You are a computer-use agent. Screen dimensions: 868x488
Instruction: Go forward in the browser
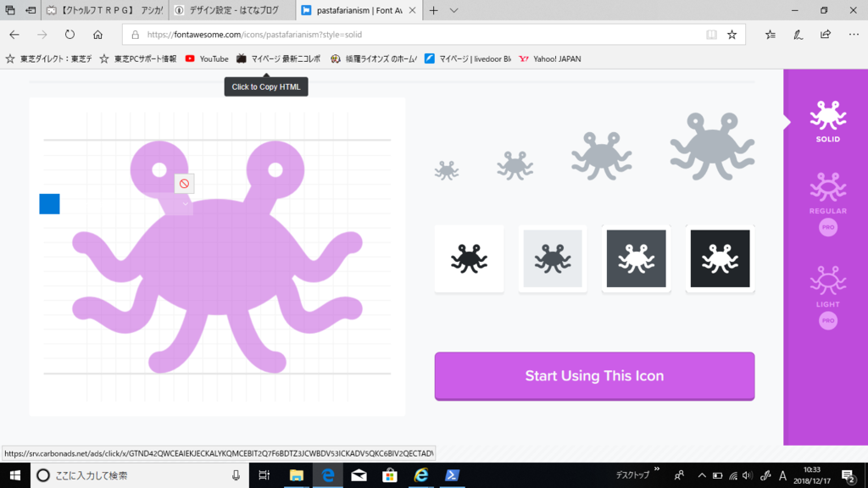[42, 34]
